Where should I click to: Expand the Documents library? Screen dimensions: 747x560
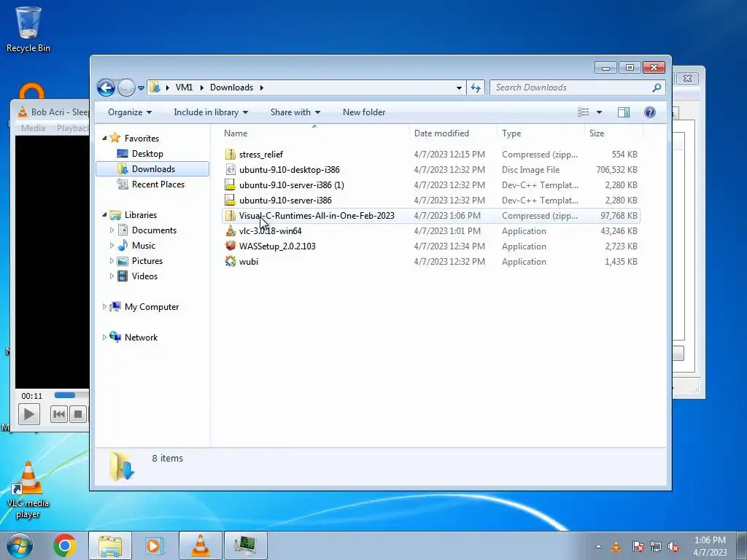point(112,230)
